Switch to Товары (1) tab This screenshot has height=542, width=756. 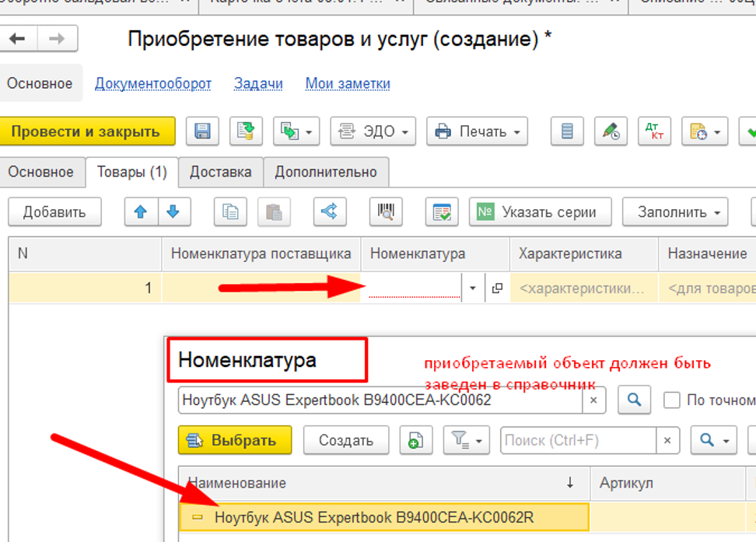(x=131, y=172)
